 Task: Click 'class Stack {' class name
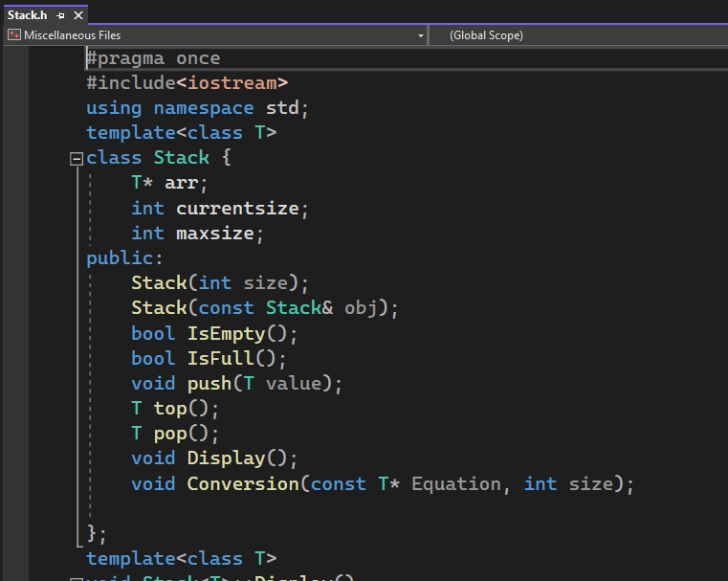coord(182,158)
